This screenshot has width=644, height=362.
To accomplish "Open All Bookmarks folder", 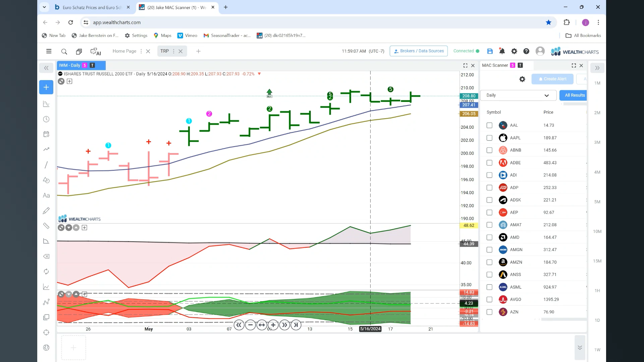I will point(583,36).
